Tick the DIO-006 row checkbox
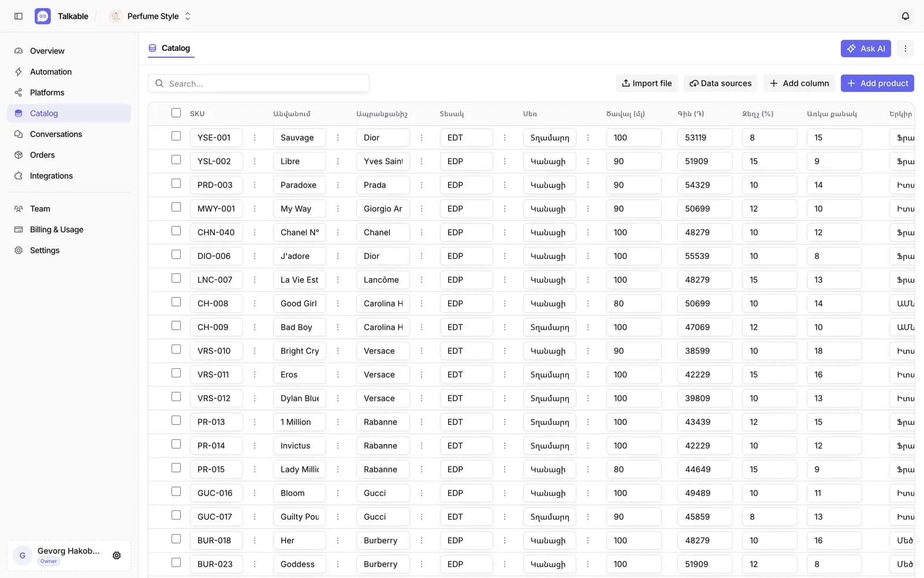 [176, 254]
